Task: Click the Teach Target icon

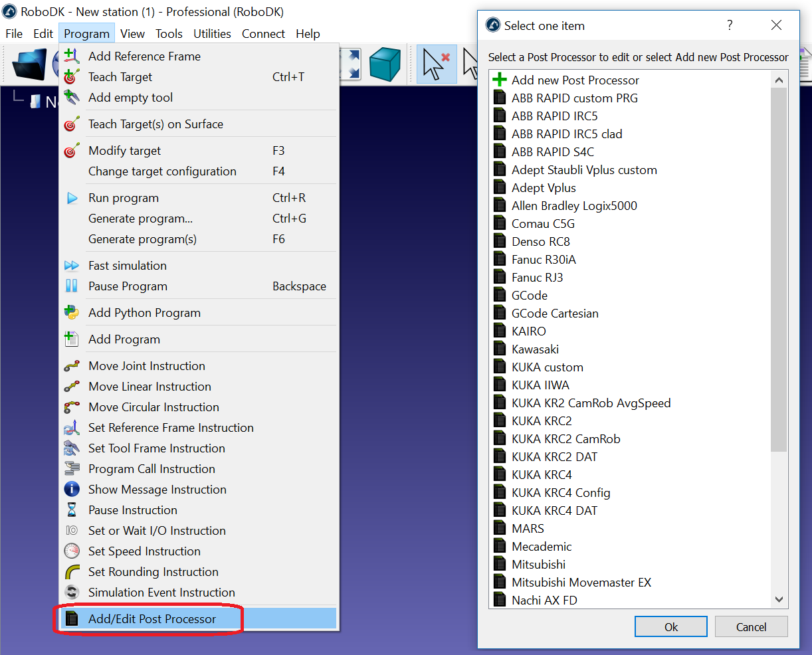Action: click(72, 77)
